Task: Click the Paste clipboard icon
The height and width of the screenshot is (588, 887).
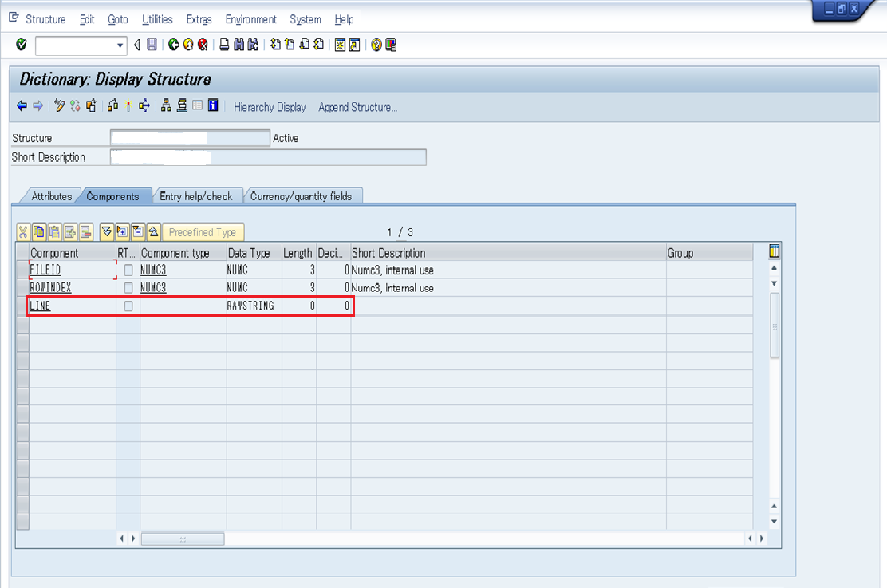Action: tap(54, 232)
